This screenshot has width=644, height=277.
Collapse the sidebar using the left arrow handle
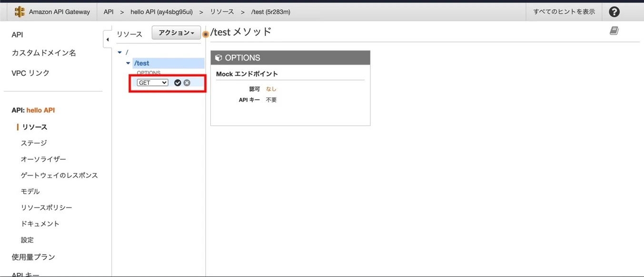point(107,39)
